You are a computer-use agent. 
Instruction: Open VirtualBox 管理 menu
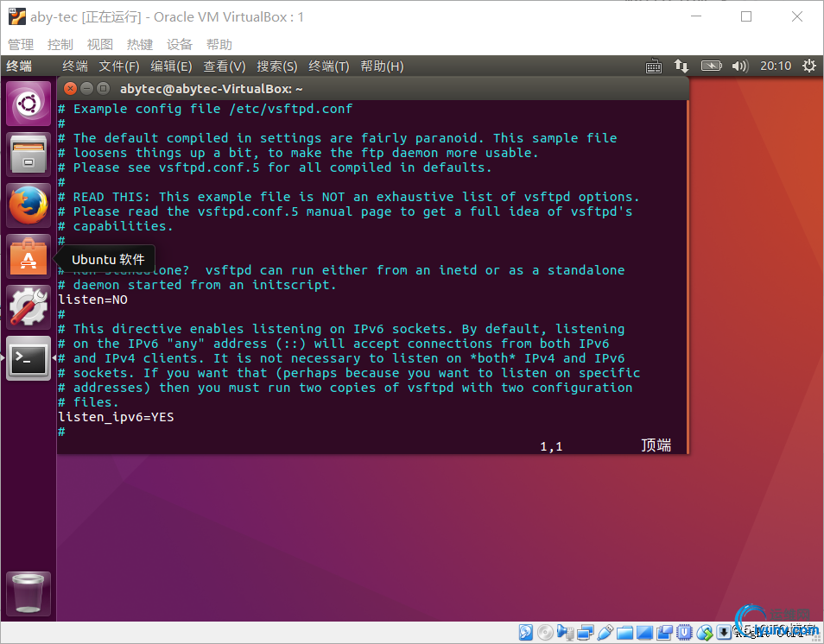(x=21, y=45)
